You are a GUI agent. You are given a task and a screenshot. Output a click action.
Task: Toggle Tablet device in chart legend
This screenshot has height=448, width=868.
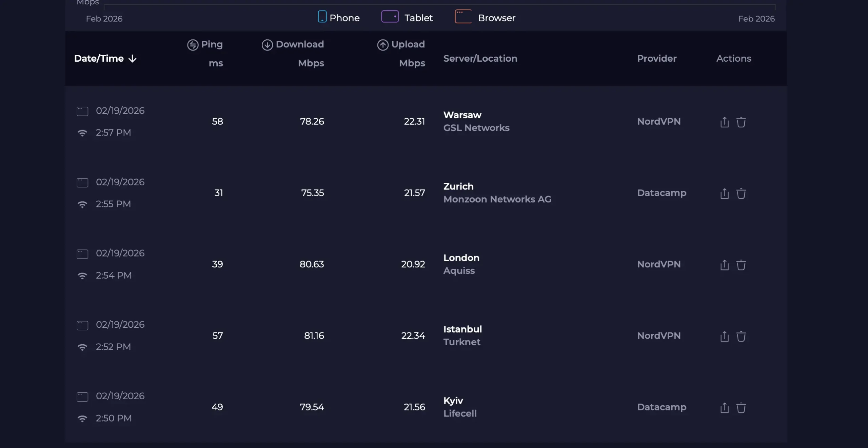coord(407,18)
